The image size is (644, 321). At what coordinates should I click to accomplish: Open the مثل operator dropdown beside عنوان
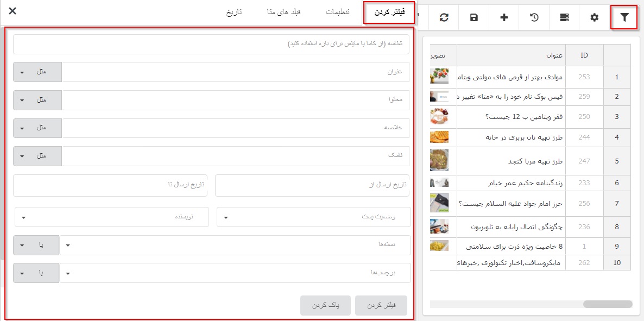(37, 72)
